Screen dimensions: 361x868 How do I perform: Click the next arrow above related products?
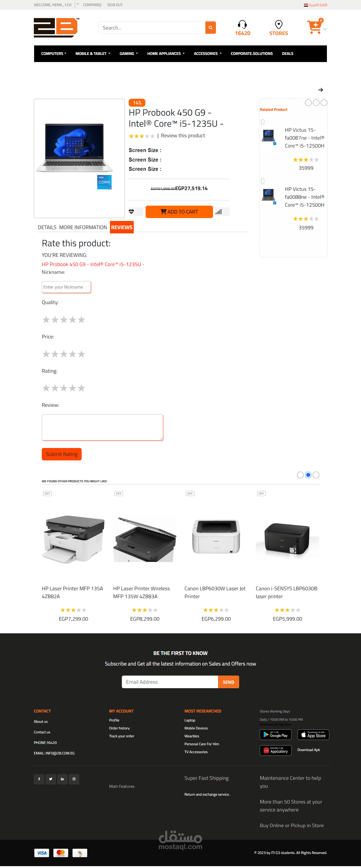(x=321, y=90)
